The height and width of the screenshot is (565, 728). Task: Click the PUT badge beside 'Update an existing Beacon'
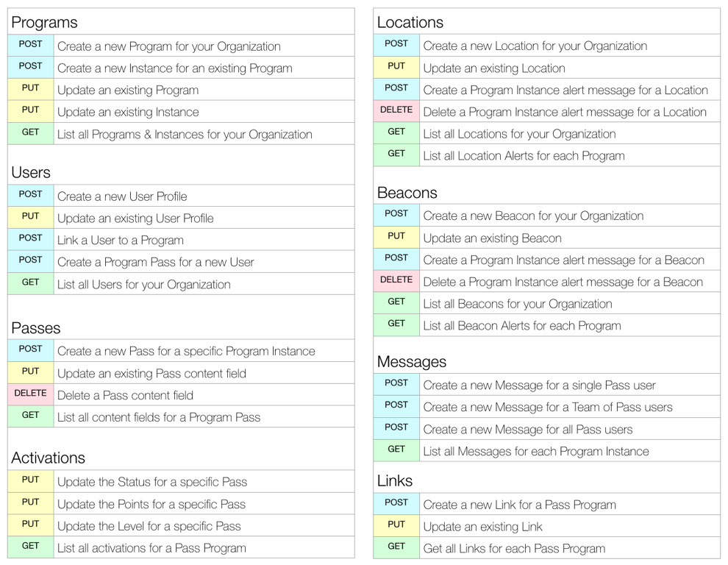(x=396, y=237)
